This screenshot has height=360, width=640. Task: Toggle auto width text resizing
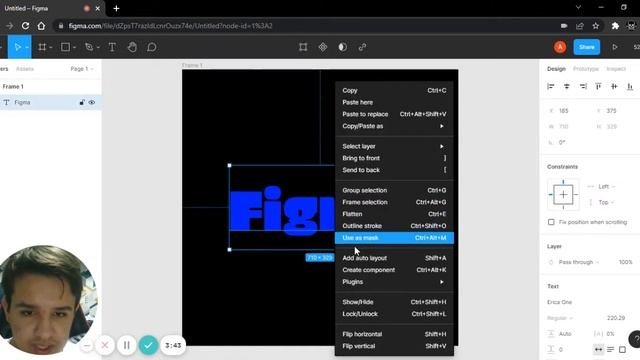coord(598,349)
